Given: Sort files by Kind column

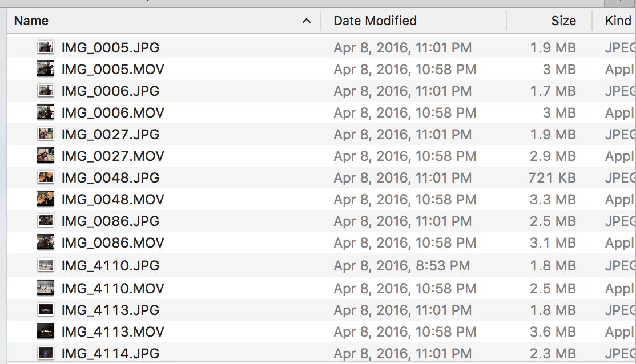Looking at the screenshot, I should click(x=617, y=21).
